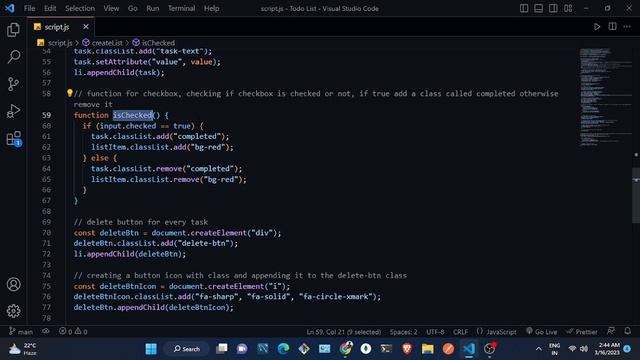Open the Explorer view in activity bar

click(x=13, y=30)
